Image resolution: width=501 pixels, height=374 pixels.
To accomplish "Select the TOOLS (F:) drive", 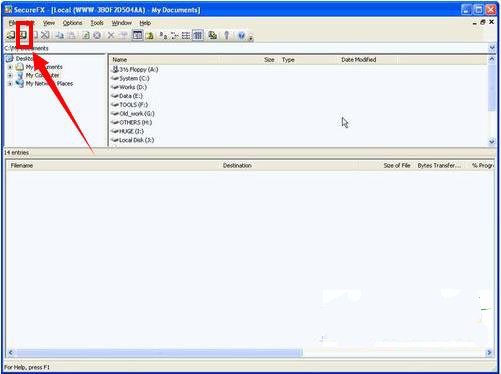I will pos(130,105).
